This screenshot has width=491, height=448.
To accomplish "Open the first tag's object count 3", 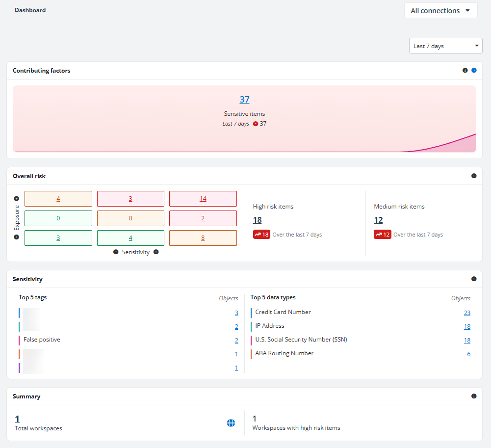I will click(x=236, y=313).
